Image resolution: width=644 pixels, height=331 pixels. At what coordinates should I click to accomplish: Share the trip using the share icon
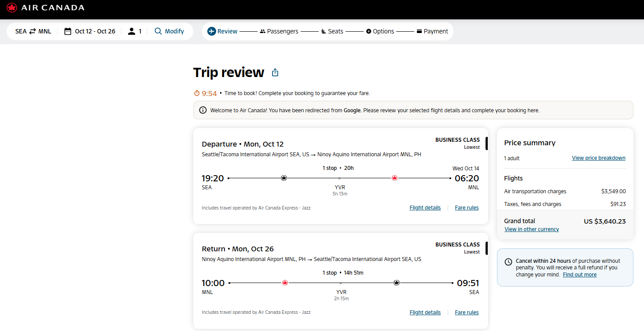(x=275, y=72)
